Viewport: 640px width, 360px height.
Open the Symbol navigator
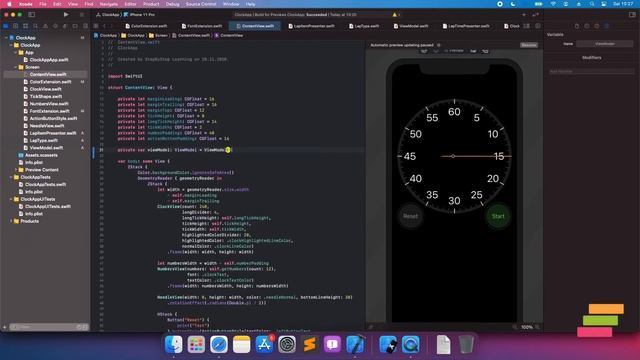coord(25,26)
